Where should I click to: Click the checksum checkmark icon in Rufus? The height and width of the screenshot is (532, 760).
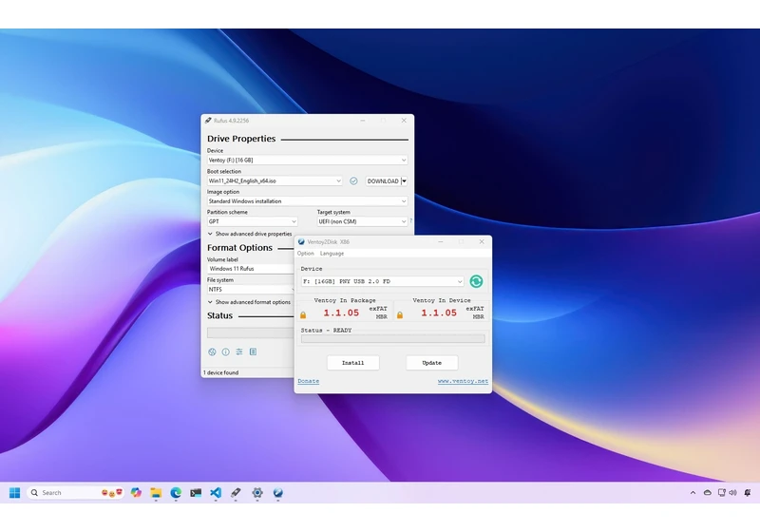353,180
